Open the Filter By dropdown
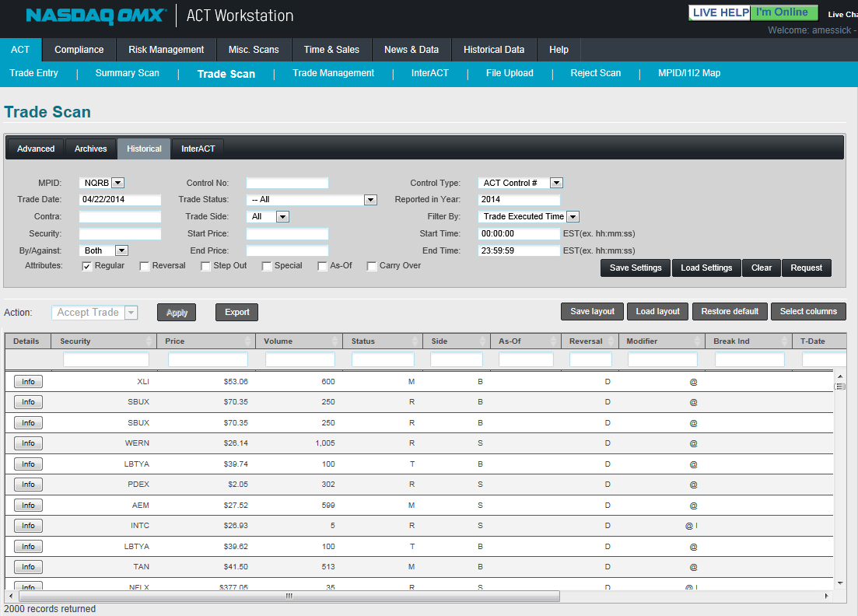The image size is (858, 616). (x=529, y=217)
